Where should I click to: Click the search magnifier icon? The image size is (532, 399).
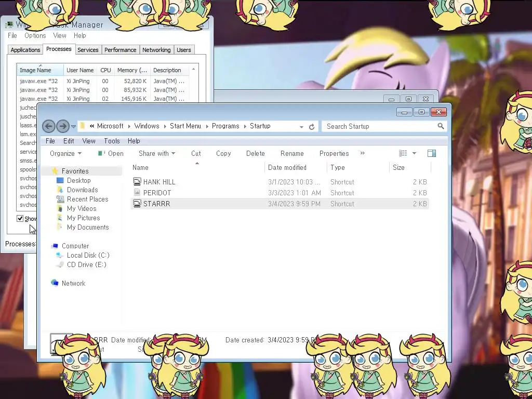click(441, 126)
